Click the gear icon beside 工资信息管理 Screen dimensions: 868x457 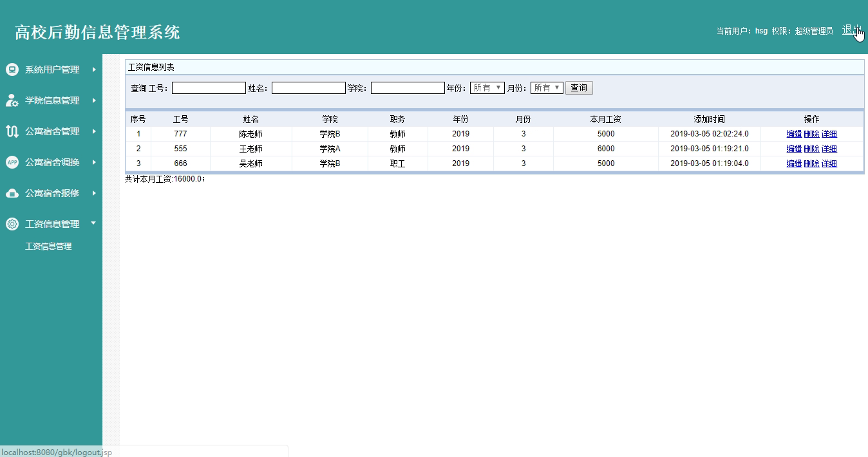click(12, 224)
